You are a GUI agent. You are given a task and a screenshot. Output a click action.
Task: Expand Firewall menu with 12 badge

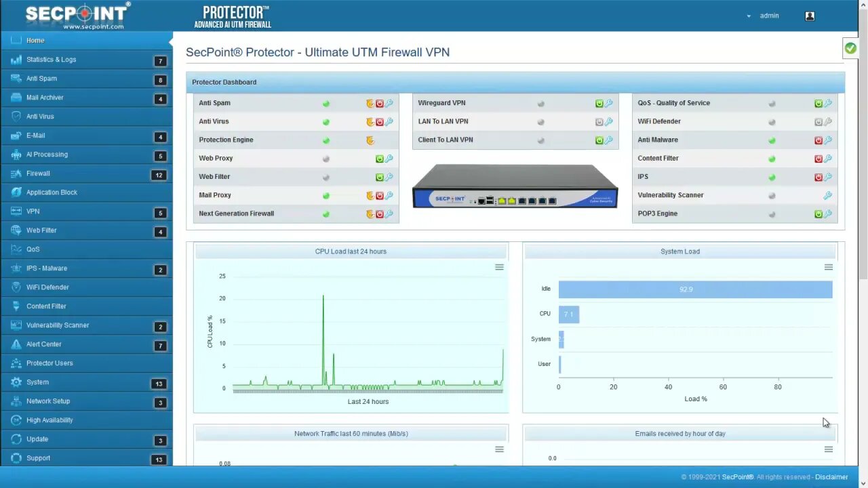coord(87,174)
